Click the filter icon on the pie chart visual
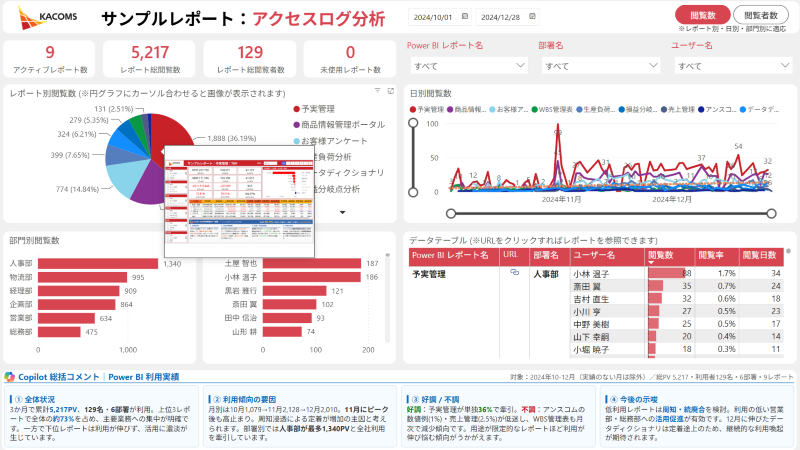This screenshot has height=450, width=800. pos(378,90)
